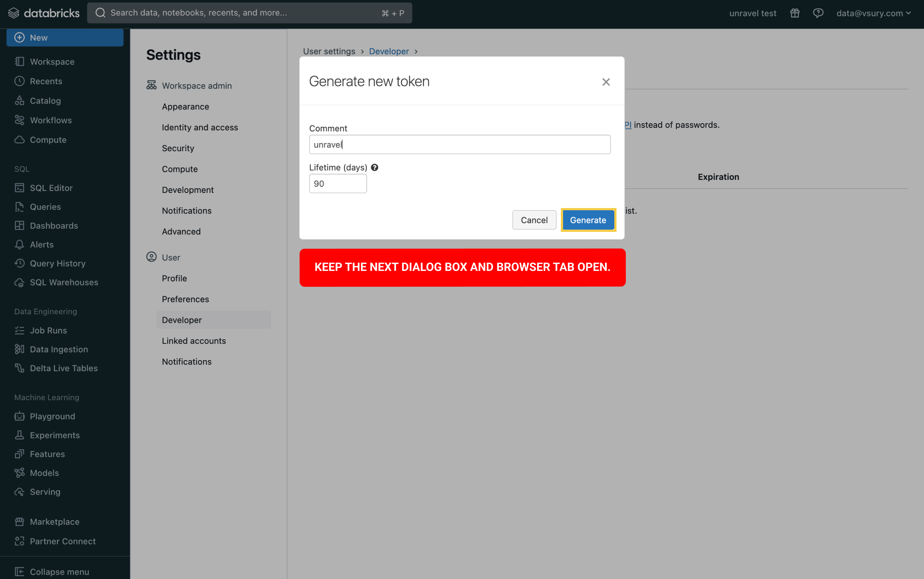924x579 pixels.
Task: Select Advanced in Settings list
Action: [181, 231]
